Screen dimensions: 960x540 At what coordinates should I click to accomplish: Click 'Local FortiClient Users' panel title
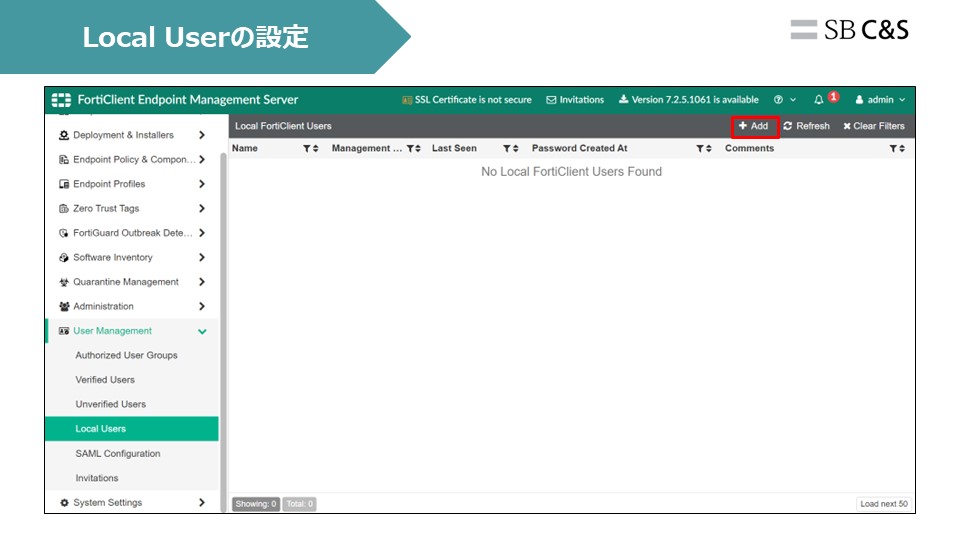pyautogui.click(x=283, y=126)
